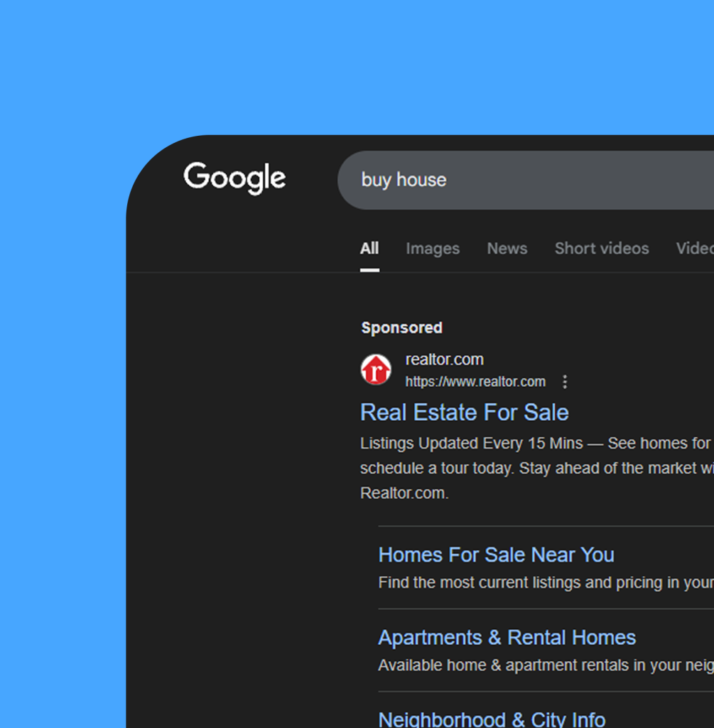This screenshot has height=728, width=714.
Task: Click the realtor.com site name
Action: [x=444, y=360]
